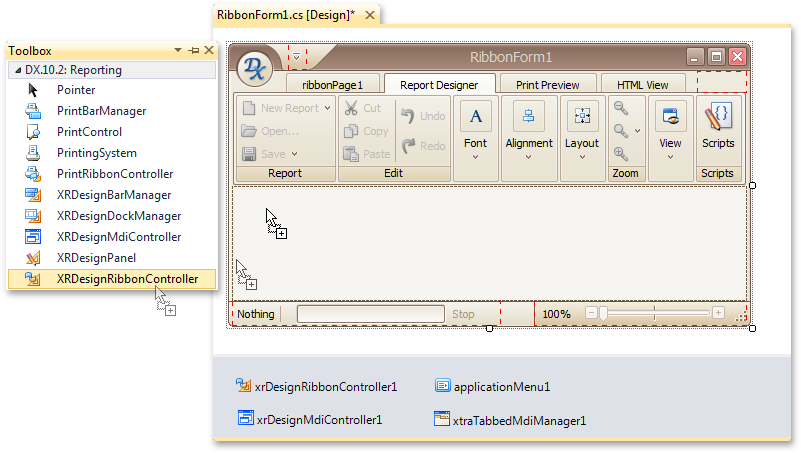Click the form's bottom-right sizing grip
The height and width of the screenshot is (453, 801).
(741, 318)
